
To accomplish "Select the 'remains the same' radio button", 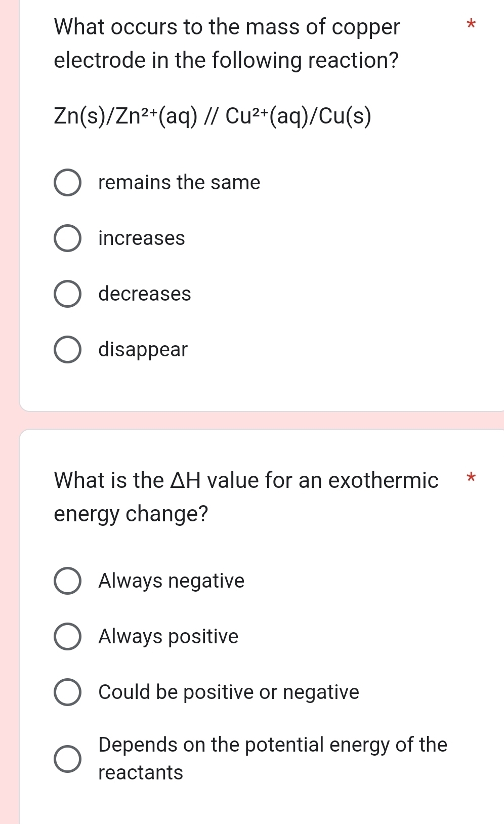I will pyautogui.click(x=67, y=183).
